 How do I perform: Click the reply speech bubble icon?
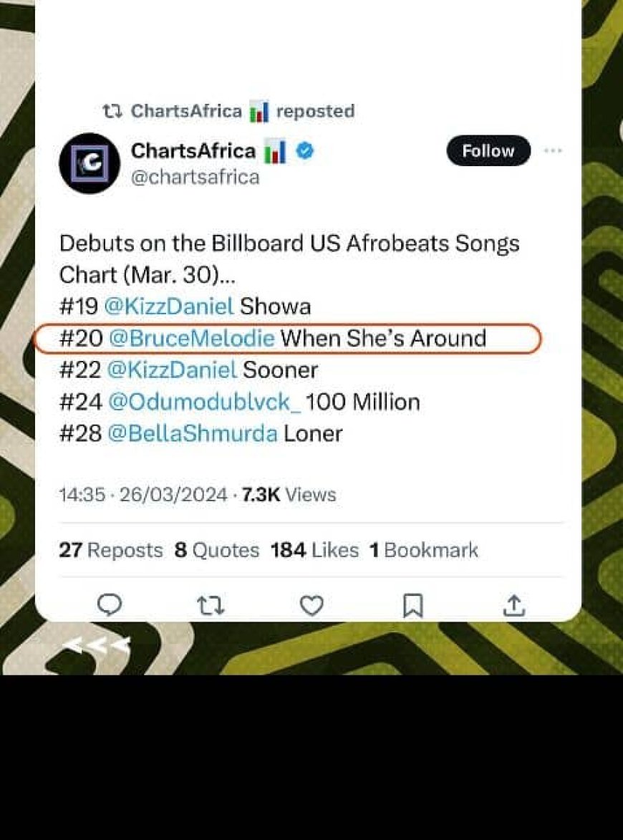point(110,606)
